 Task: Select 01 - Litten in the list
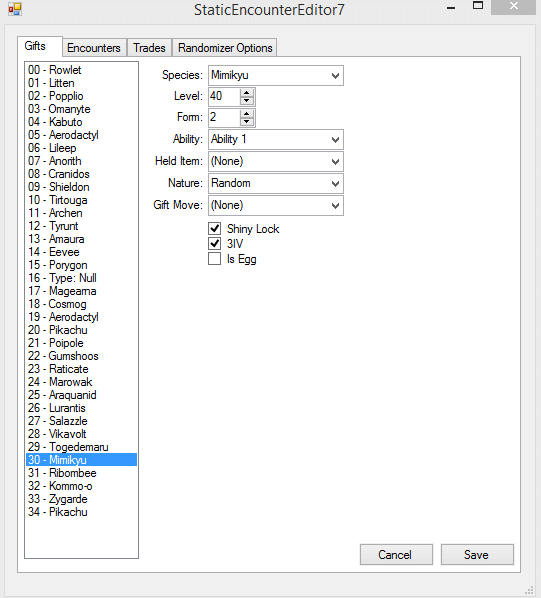point(81,83)
